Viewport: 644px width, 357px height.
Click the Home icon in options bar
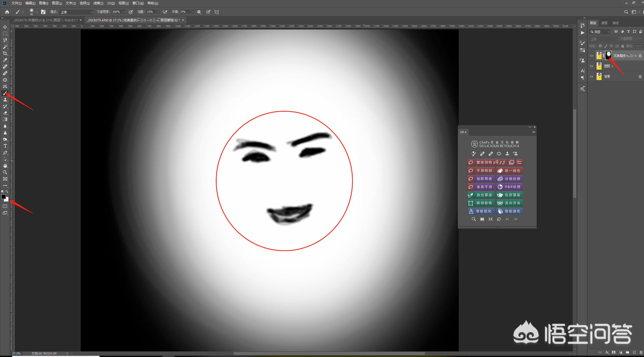click(x=7, y=12)
